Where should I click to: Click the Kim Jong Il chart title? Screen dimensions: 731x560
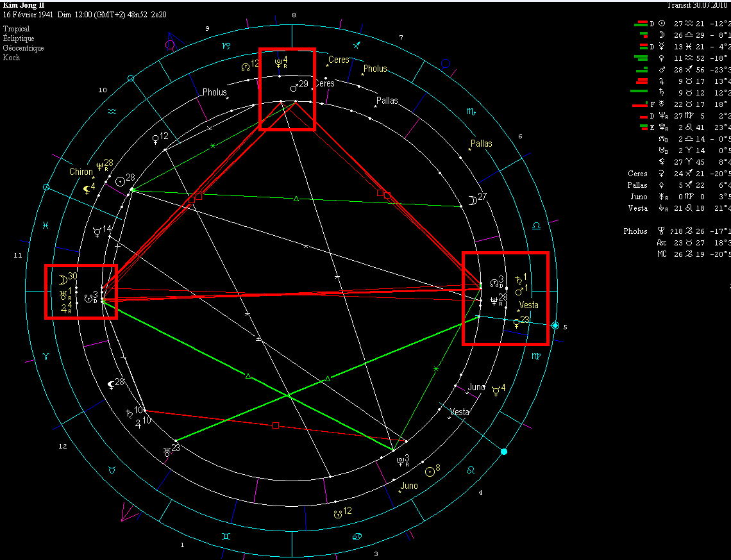[24, 5]
